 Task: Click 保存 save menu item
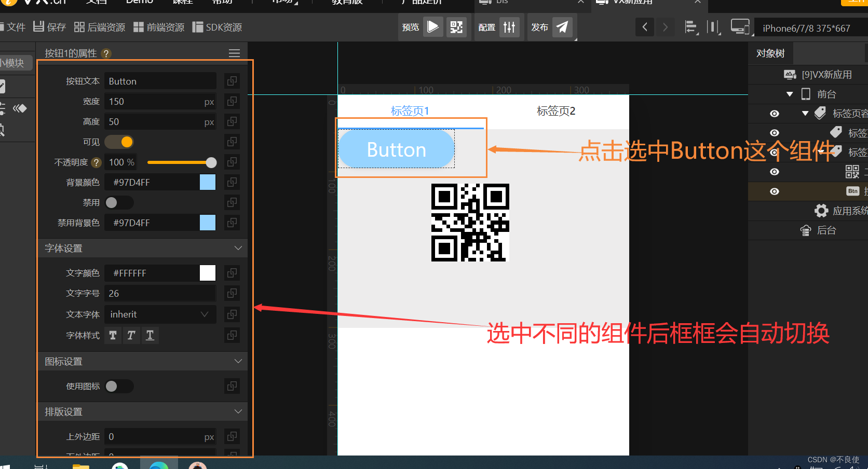(49, 27)
